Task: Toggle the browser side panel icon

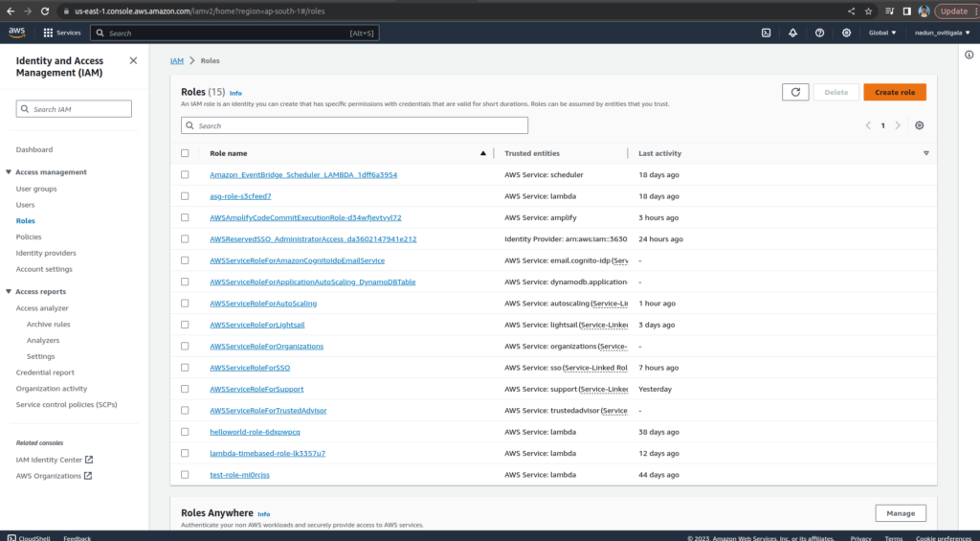Action: coord(907,11)
